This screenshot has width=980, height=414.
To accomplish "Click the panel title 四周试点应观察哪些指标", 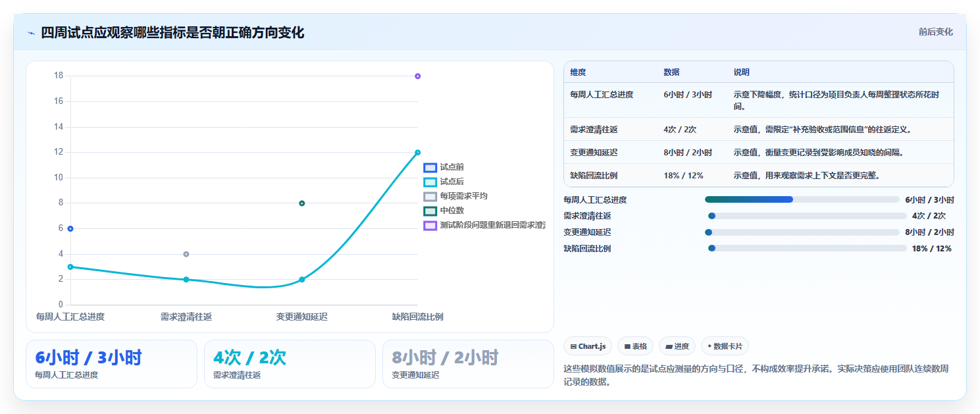I will 172,33.
